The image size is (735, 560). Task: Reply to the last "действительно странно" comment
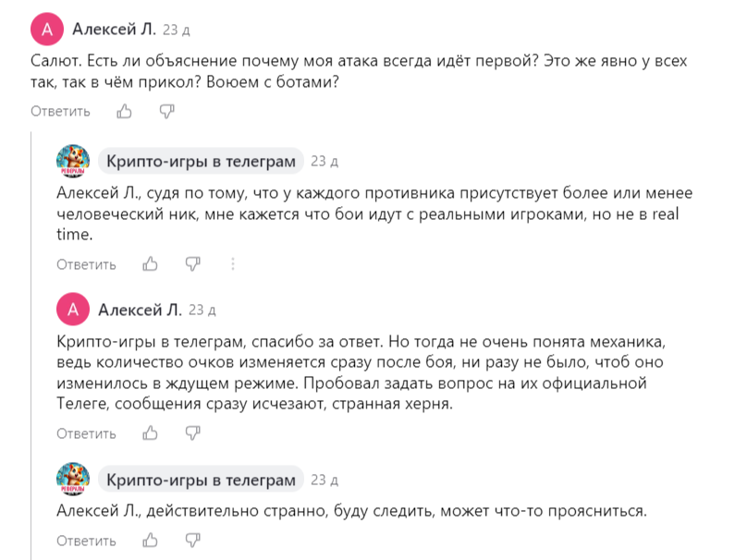(x=87, y=541)
